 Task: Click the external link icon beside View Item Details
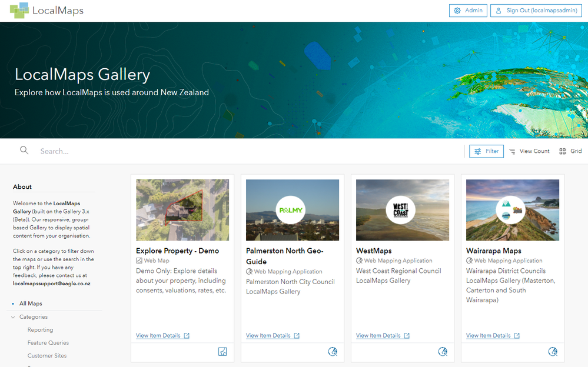(x=186, y=335)
